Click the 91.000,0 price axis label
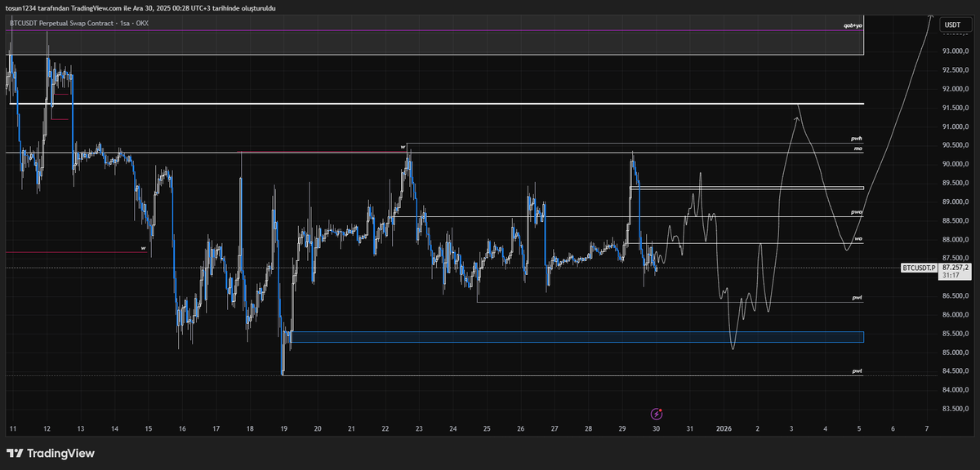The height and width of the screenshot is (470, 980). [955, 126]
